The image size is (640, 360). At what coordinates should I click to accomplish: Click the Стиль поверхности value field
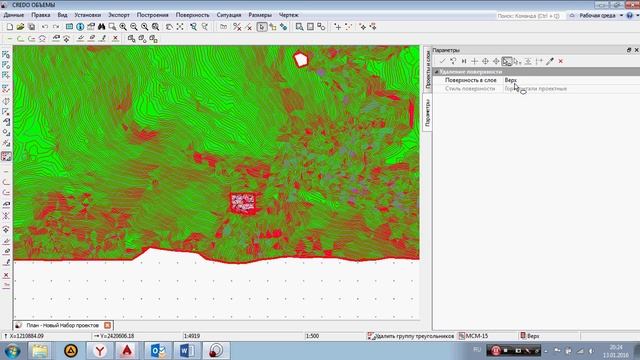point(571,89)
